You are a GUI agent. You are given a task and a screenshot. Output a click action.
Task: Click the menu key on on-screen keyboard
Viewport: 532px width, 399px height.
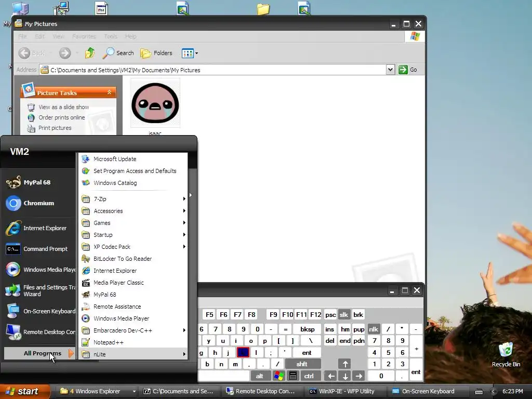[x=293, y=376]
